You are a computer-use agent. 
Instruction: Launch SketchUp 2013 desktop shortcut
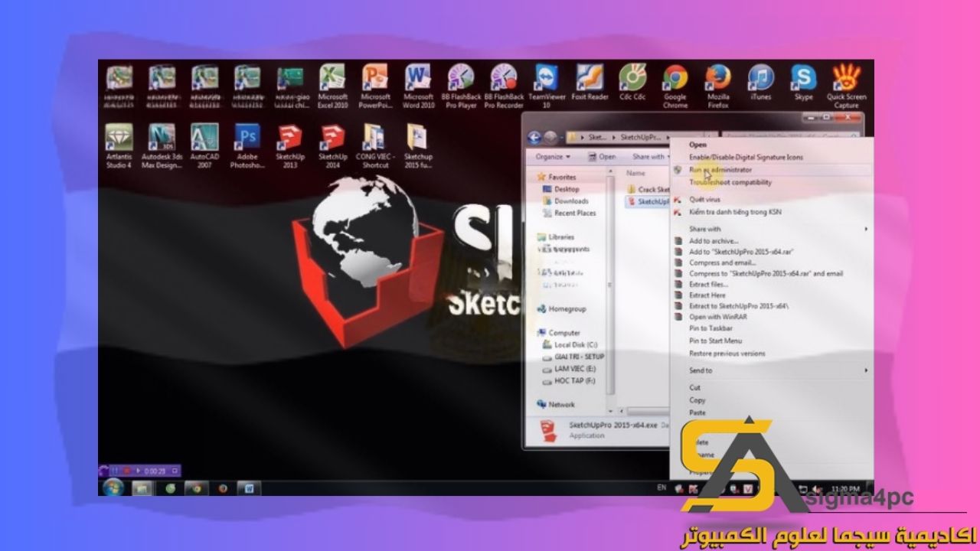(x=290, y=145)
